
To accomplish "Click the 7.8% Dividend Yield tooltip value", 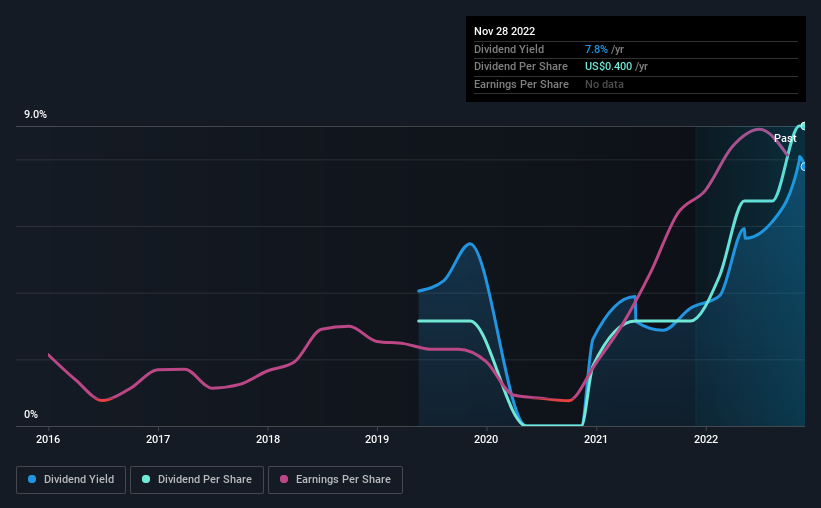I will (596, 49).
